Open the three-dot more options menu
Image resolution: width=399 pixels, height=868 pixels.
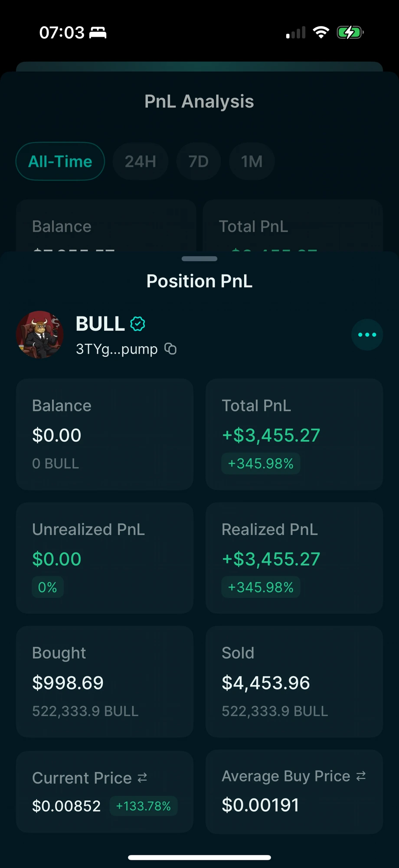pos(367,335)
